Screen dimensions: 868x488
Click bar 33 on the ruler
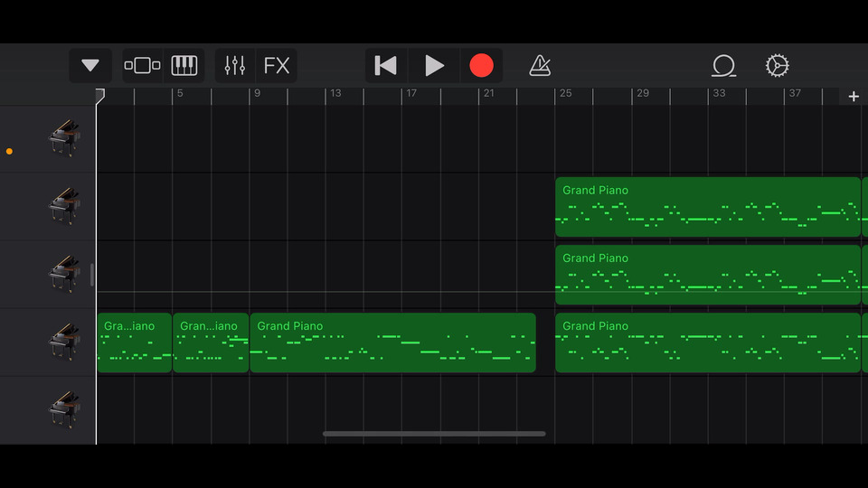click(x=719, y=93)
